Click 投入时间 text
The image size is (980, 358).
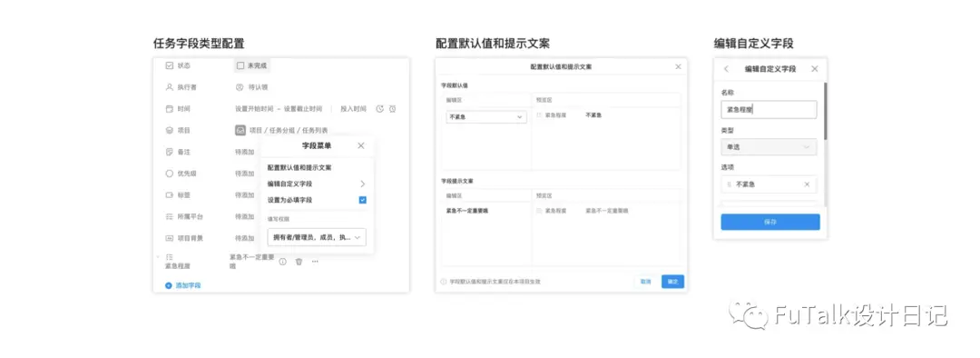click(x=353, y=109)
